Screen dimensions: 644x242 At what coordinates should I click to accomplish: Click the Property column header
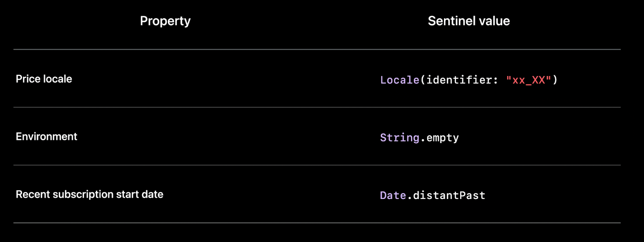pos(165,21)
